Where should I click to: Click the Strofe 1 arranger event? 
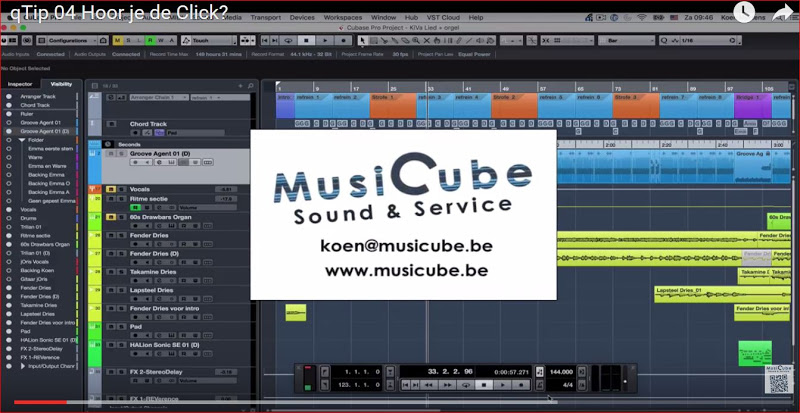(x=393, y=106)
